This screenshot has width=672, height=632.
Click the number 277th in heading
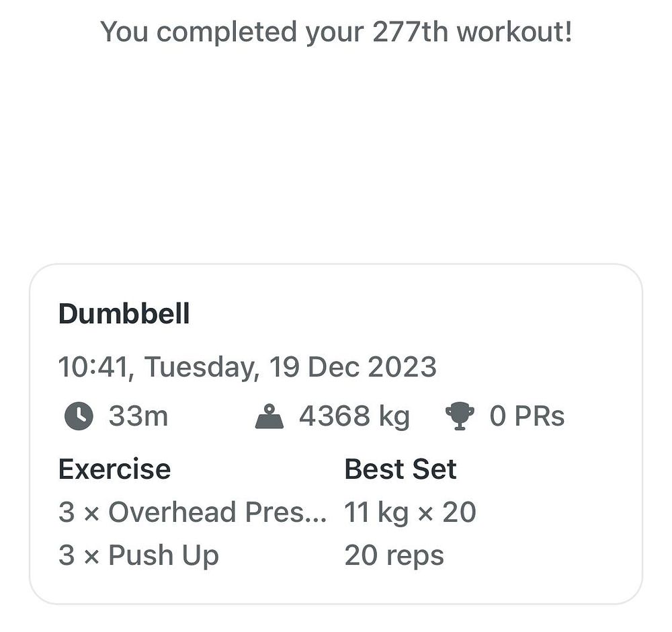(410, 32)
